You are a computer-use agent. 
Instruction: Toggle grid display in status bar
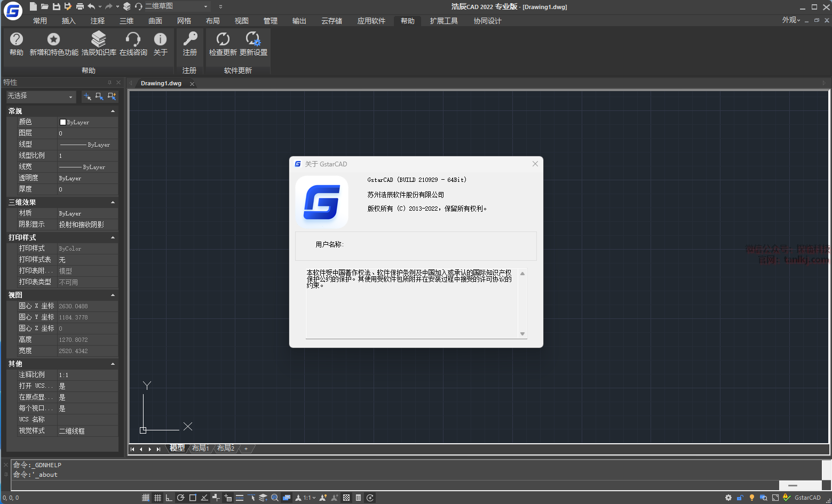pos(157,498)
